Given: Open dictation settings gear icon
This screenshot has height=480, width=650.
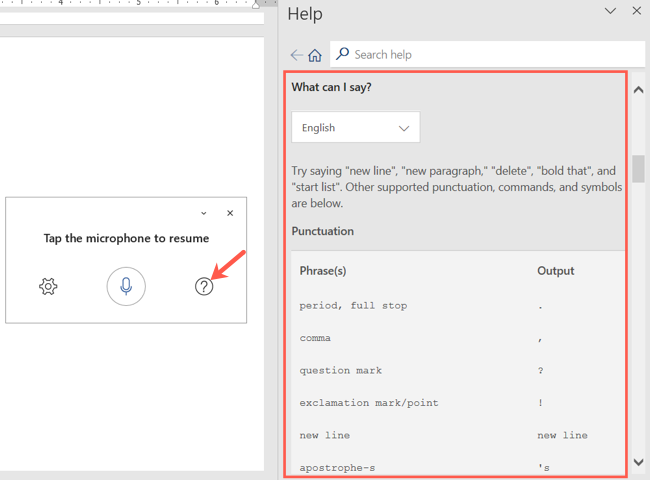Looking at the screenshot, I should point(48,286).
